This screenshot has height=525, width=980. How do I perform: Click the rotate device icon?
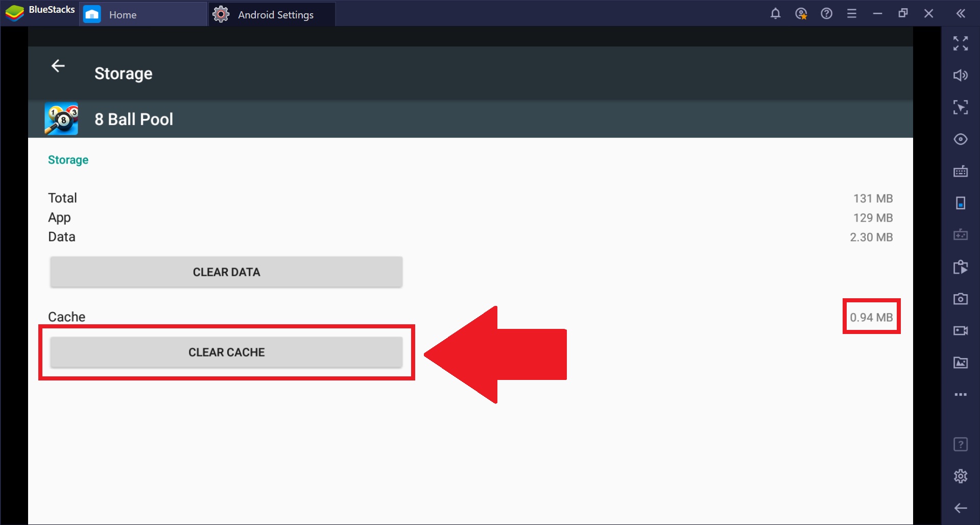pyautogui.click(x=961, y=203)
